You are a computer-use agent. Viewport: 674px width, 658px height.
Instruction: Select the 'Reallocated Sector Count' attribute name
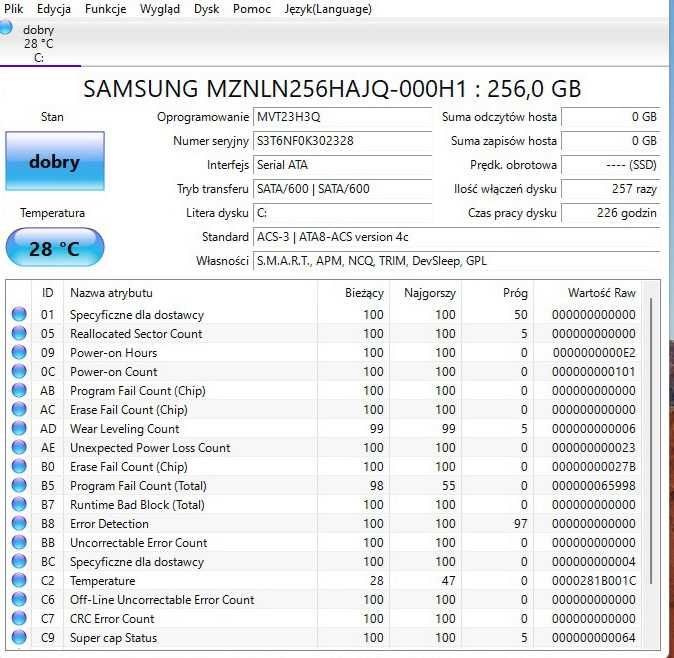click(136, 334)
